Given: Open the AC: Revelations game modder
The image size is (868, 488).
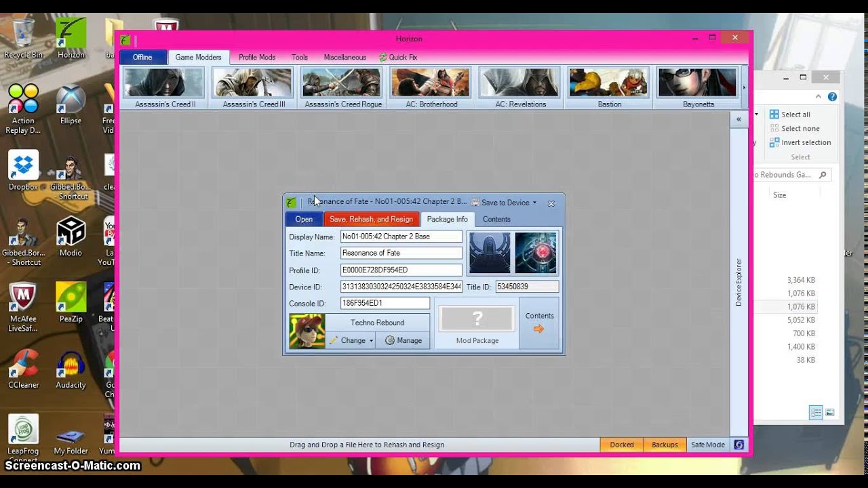Looking at the screenshot, I should pyautogui.click(x=520, y=87).
